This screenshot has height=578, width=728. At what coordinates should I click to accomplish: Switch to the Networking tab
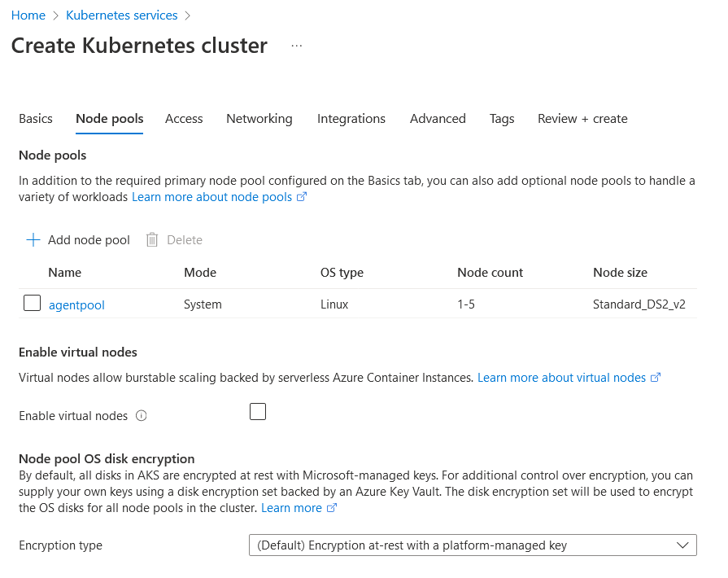259,119
